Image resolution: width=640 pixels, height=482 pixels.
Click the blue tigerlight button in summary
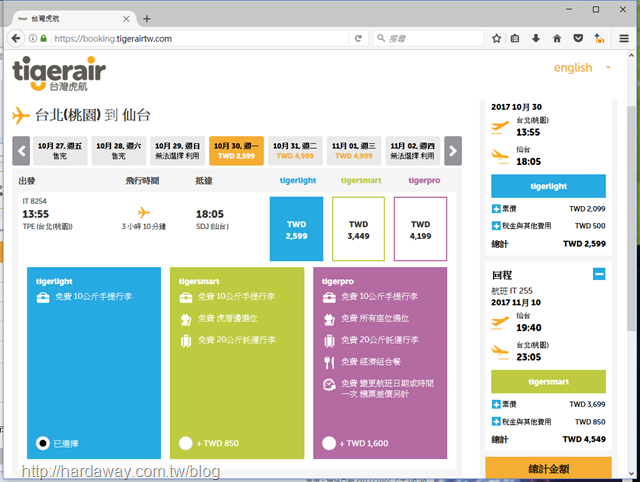548,186
